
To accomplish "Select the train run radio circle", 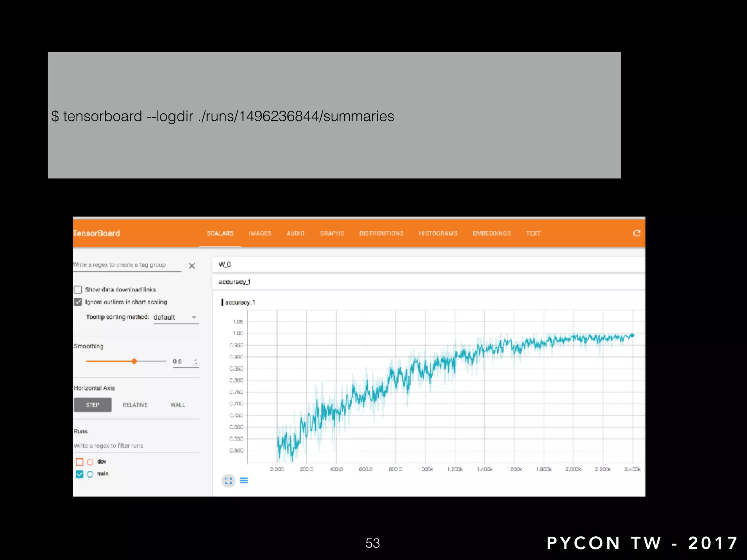I will click(x=90, y=474).
